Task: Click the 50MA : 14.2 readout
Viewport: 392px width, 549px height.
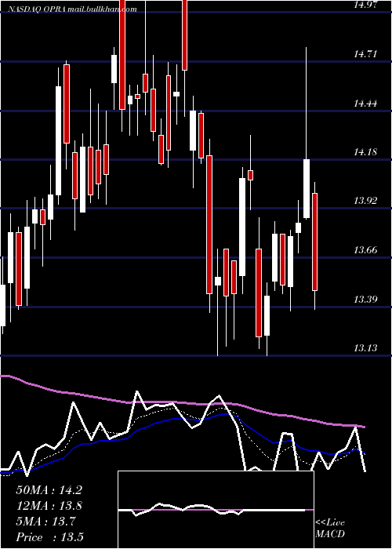Action: (49, 490)
